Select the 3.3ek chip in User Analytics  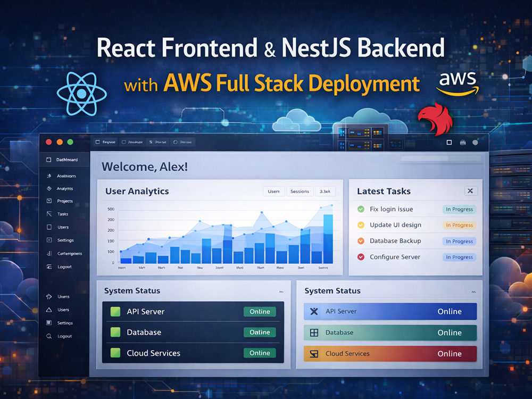pos(325,192)
